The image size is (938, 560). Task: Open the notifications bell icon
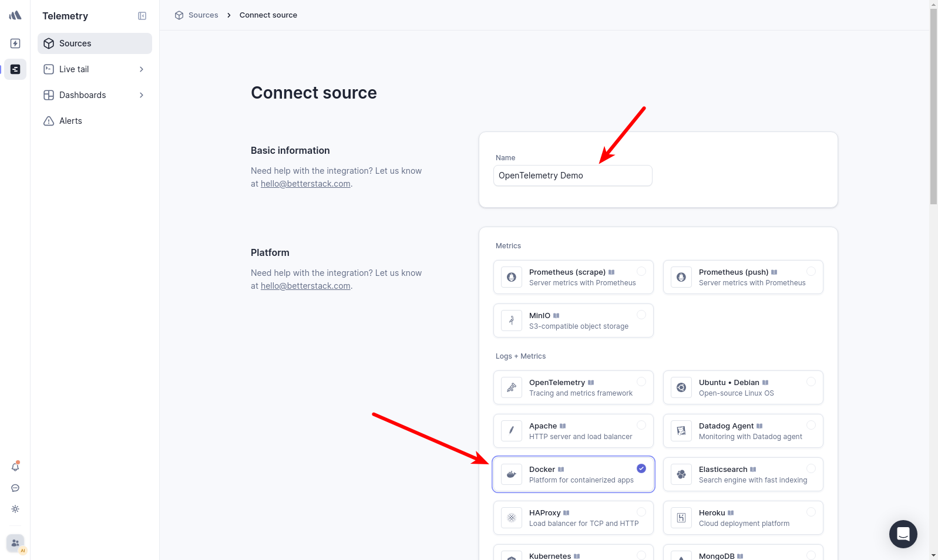click(x=15, y=467)
